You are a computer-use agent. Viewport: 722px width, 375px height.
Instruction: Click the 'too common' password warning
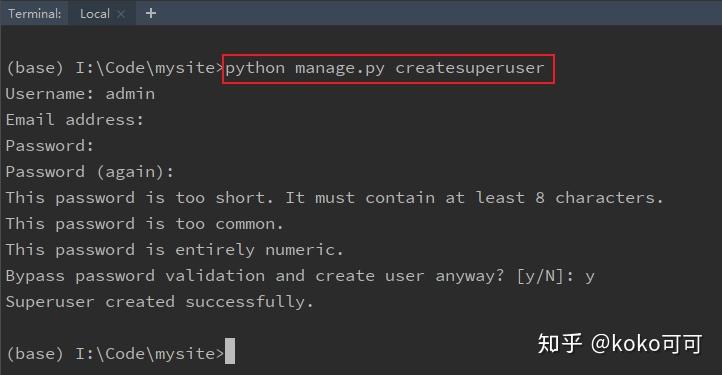click(144, 224)
